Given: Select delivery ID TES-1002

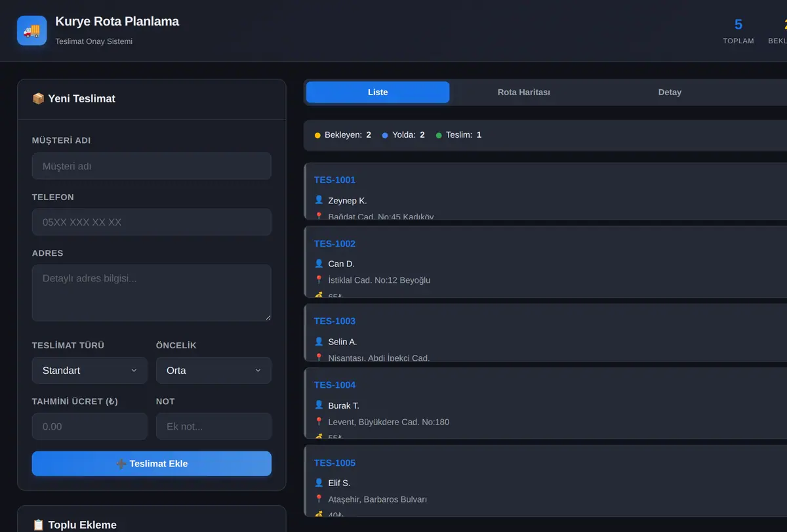Looking at the screenshot, I should [334, 244].
